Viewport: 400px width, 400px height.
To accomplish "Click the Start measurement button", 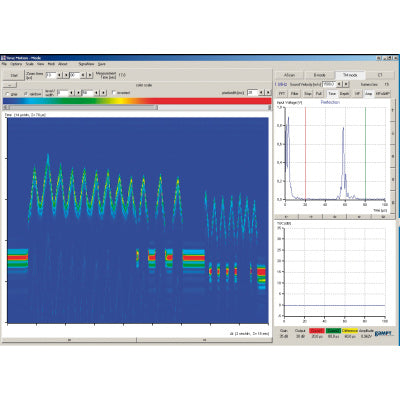I will click(14, 75).
